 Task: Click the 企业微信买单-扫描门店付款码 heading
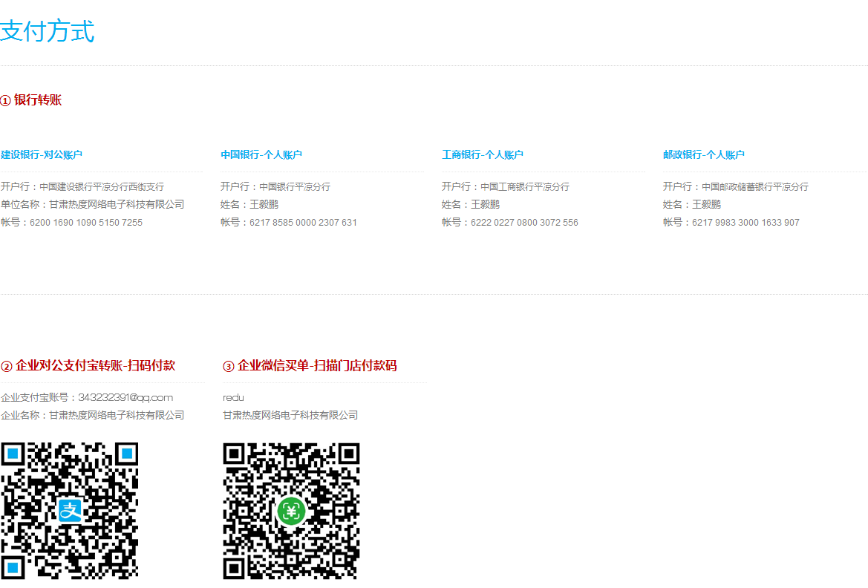pos(317,366)
